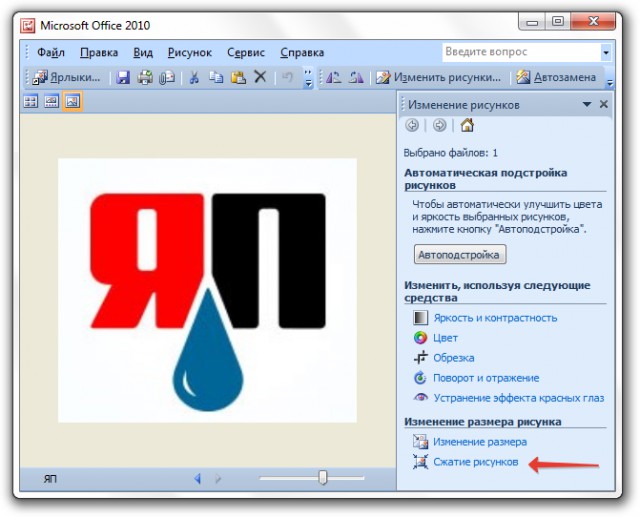
Task: Open the Правка menu
Action: [x=99, y=53]
